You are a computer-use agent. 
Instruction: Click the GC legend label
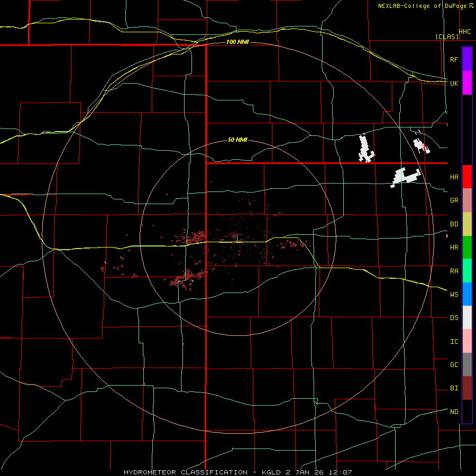pyautogui.click(x=454, y=365)
